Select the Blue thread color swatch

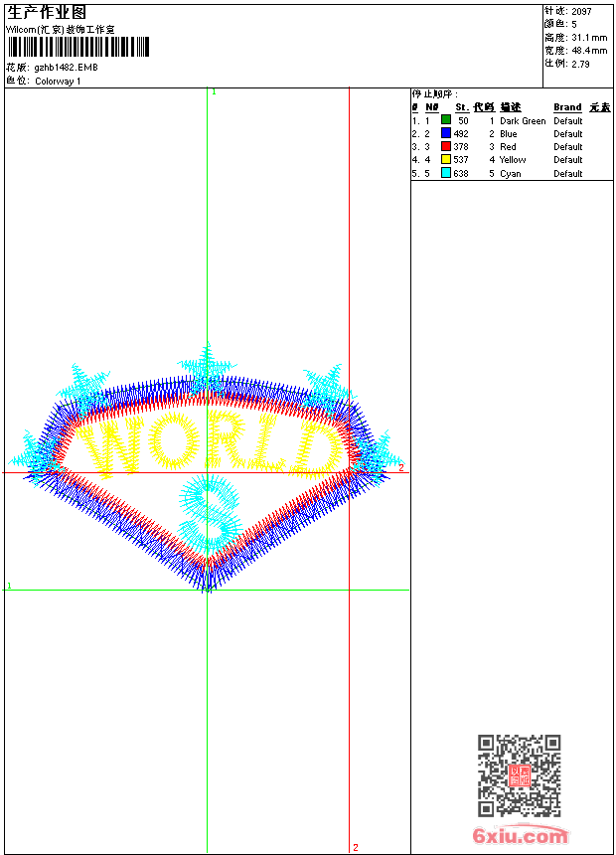pos(446,133)
